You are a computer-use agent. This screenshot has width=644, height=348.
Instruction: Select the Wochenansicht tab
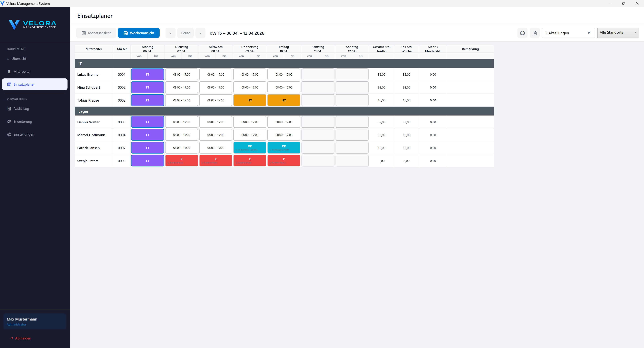139,33
